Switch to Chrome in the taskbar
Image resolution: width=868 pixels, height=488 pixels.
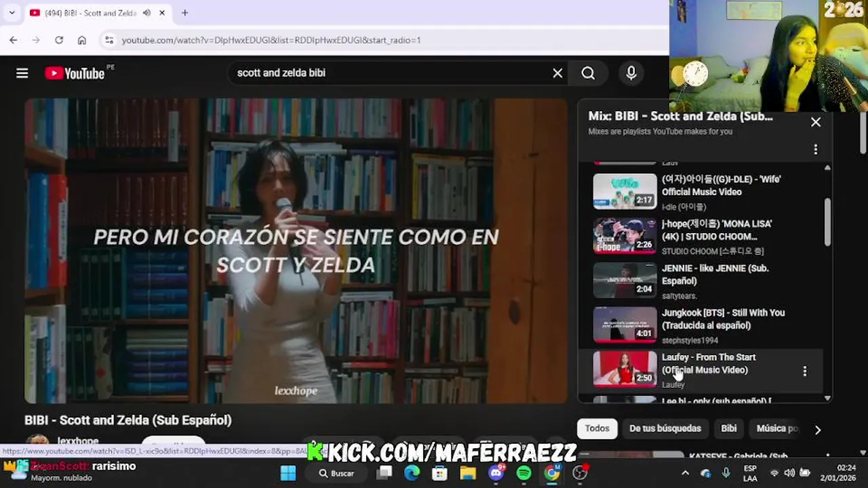(553, 473)
